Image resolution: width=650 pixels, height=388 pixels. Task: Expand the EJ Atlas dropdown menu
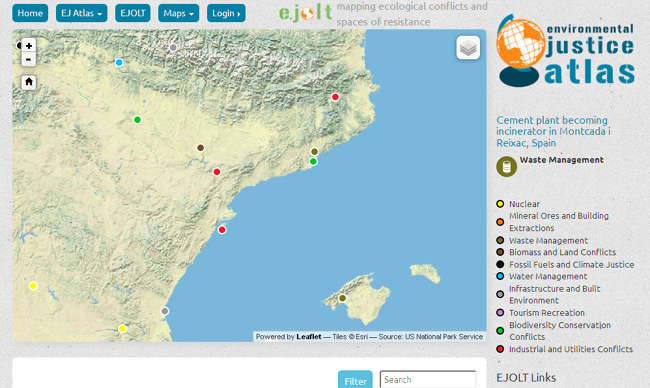[x=82, y=13]
